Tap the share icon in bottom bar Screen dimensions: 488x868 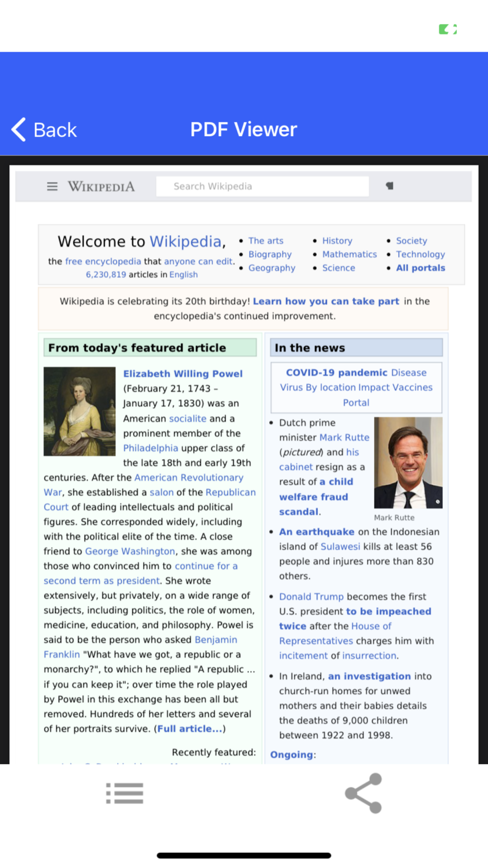pos(363,793)
